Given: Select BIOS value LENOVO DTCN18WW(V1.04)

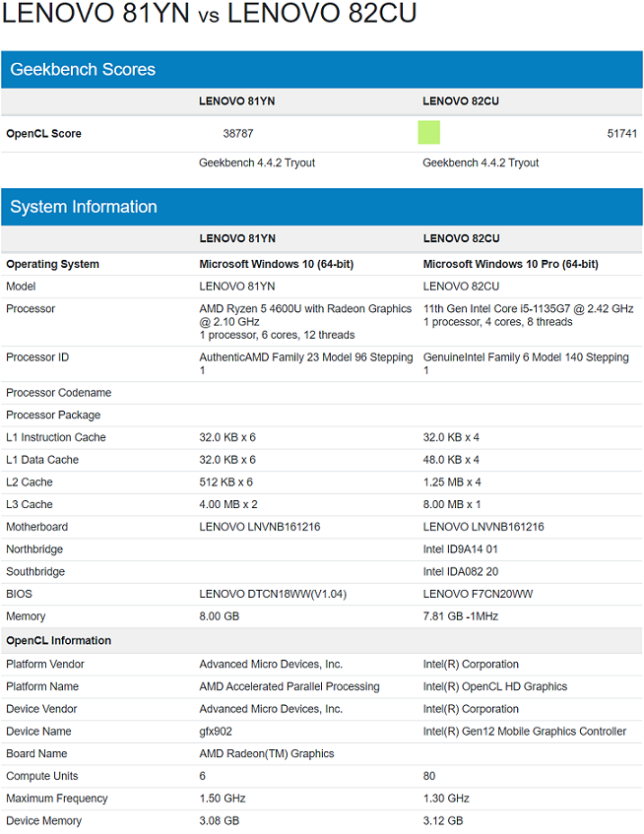Looking at the screenshot, I should [273, 594].
